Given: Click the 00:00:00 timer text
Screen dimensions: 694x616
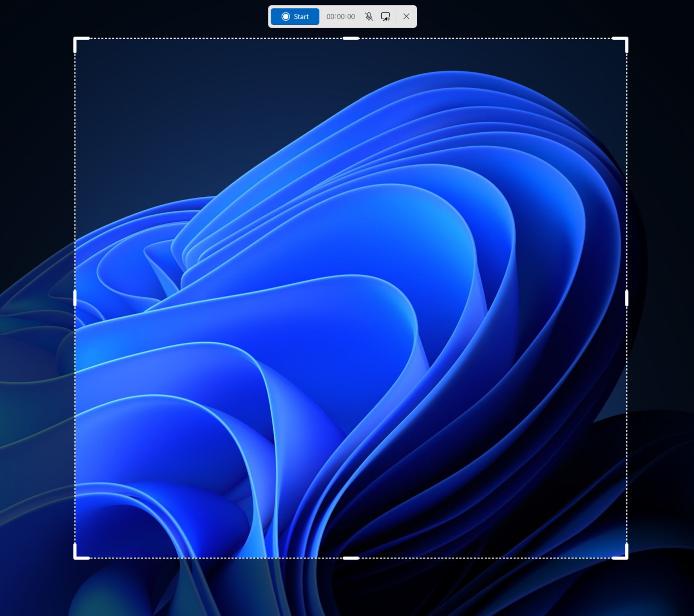Looking at the screenshot, I should click(x=340, y=17).
